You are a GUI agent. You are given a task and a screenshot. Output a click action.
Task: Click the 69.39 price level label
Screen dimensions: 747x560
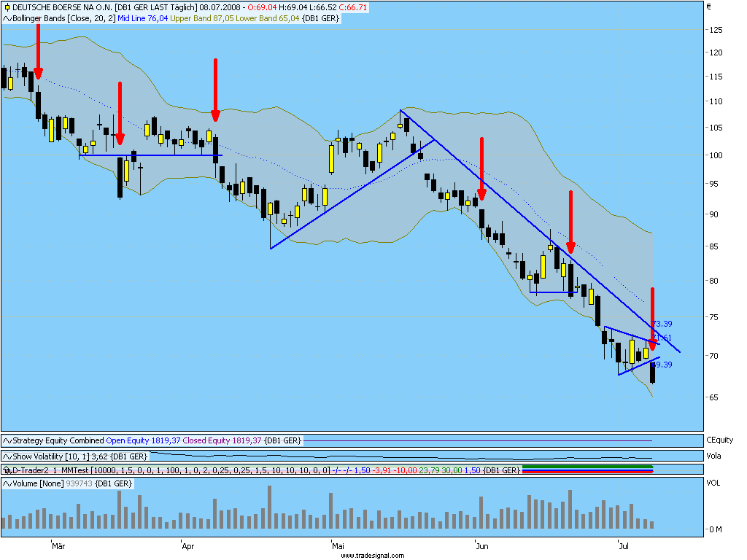click(662, 365)
